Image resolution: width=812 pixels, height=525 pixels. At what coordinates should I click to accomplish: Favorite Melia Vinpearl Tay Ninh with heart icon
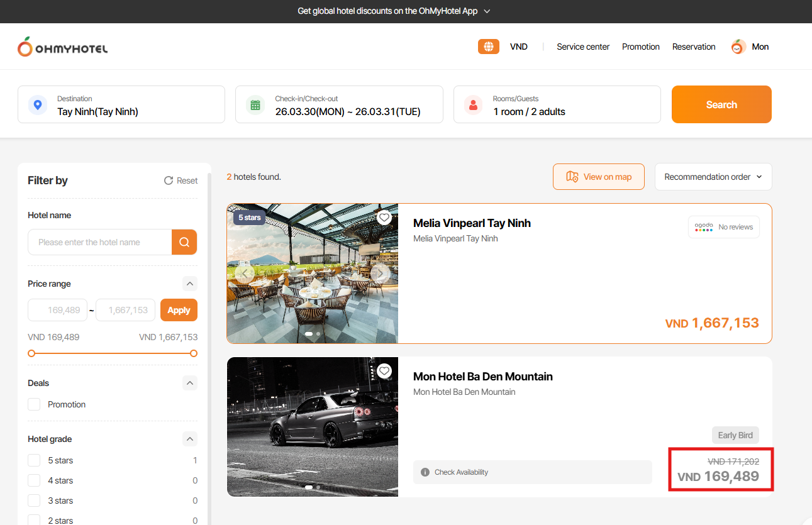tap(384, 218)
